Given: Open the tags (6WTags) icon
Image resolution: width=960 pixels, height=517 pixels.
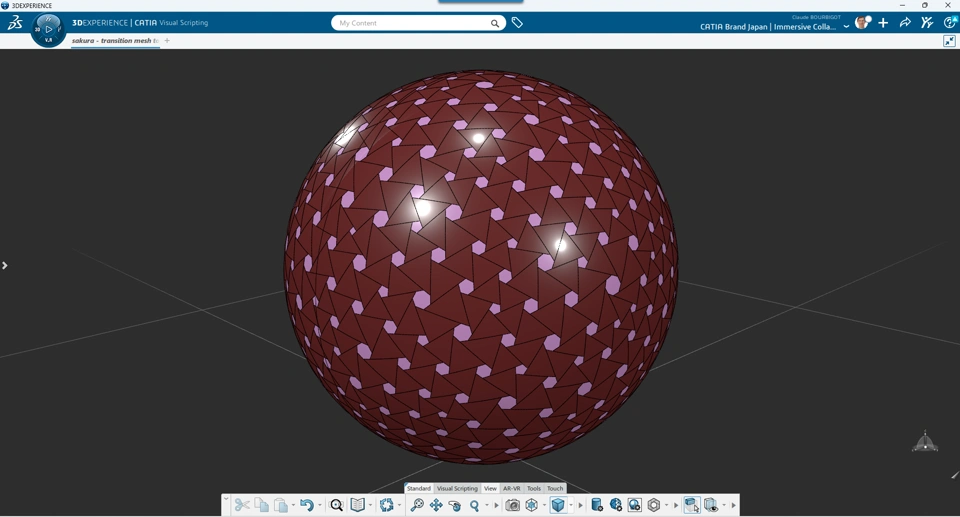Looking at the screenshot, I should (x=517, y=23).
